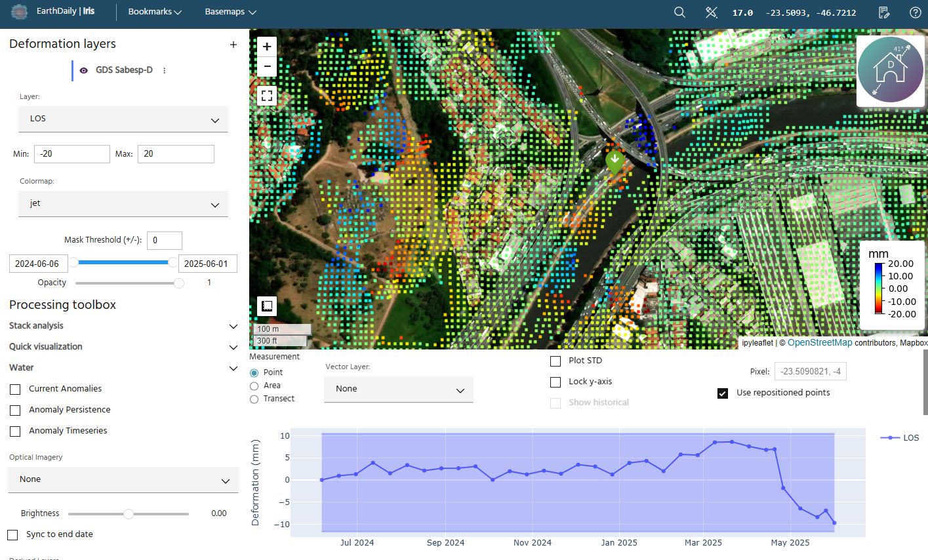This screenshot has height=560, width=928.
Task: Add a new deformation layer with plus icon
Action: [x=233, y=45]
